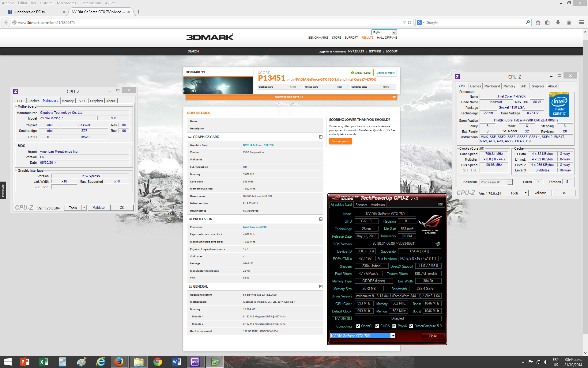This screenshot has width=588, height=368.
Task: Click Add to compare button
Action: pos(386,73)
